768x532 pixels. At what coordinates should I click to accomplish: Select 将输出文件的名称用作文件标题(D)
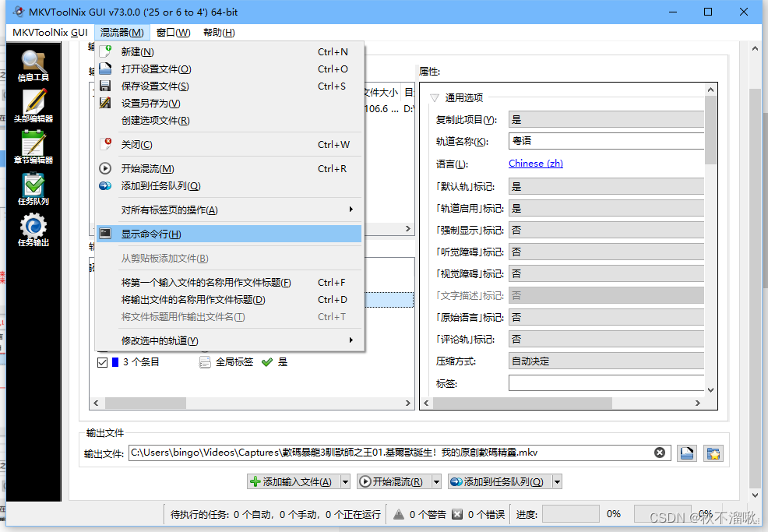tap(229, 299)
